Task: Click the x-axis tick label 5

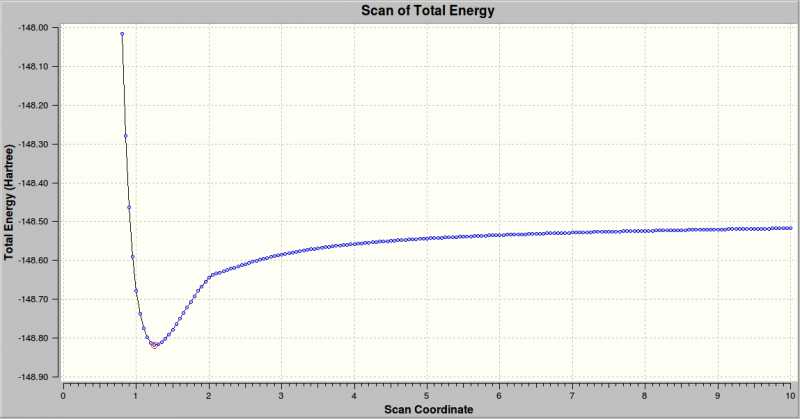Action: (427, 396)
